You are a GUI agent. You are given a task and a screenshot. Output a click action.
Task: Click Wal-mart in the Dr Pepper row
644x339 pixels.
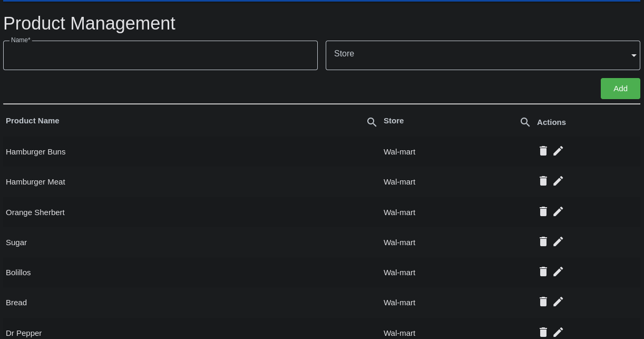point(399,333)
